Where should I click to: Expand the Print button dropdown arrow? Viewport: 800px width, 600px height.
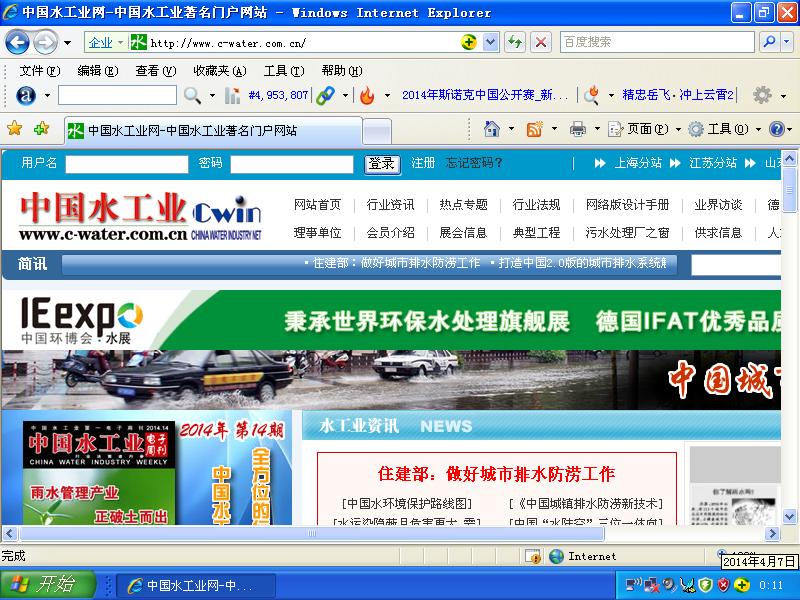tap(597, 129)
